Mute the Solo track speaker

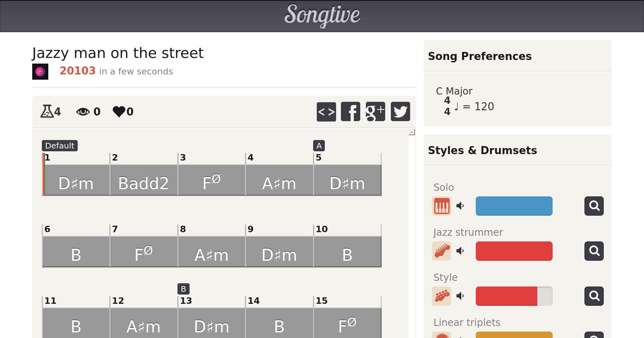pos(460,206)
